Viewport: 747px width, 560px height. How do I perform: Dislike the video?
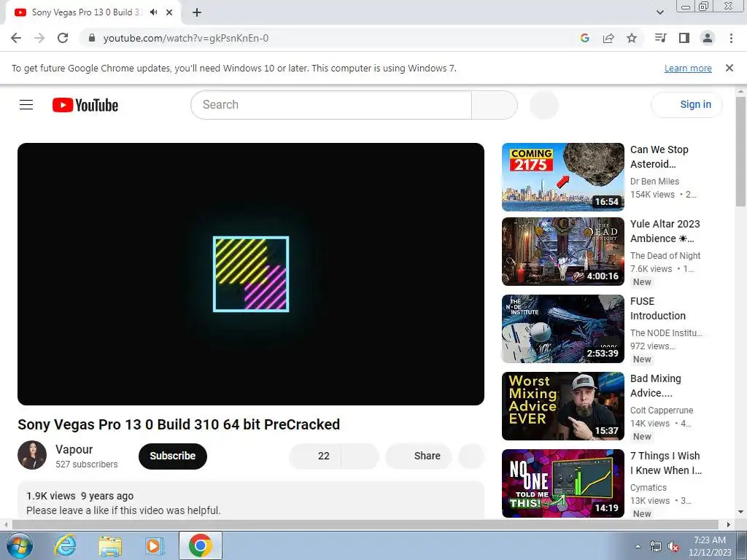point(360,456)
